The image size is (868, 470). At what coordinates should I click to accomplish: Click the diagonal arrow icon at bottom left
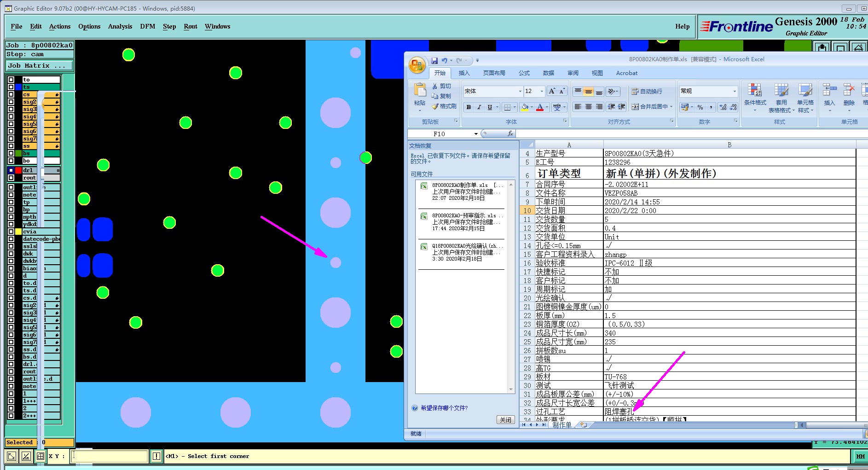click(12, 456)
